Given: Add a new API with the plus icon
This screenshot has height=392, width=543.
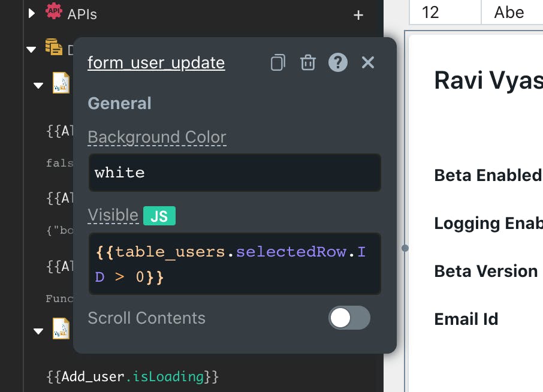Looking at the screenshot, I should [358, 15].
